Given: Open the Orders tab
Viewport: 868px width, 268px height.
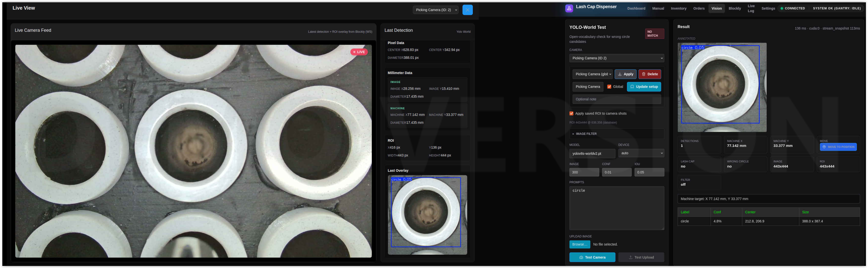Looking at the screenshot, I should [699, 9].
